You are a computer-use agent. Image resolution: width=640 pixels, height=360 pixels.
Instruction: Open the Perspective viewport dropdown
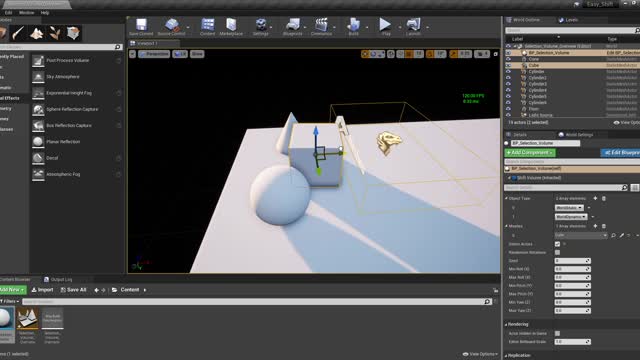[154, 54]
